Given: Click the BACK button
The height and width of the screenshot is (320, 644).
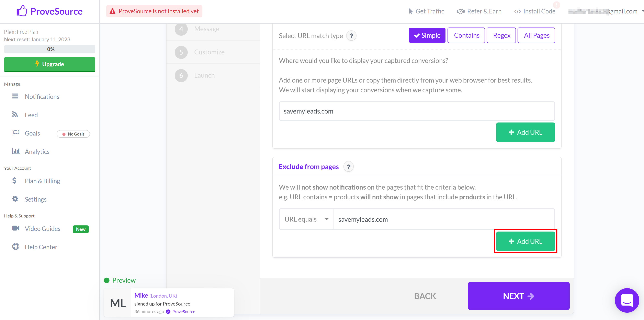Looking at the screenshot, I should click(425, 296).
